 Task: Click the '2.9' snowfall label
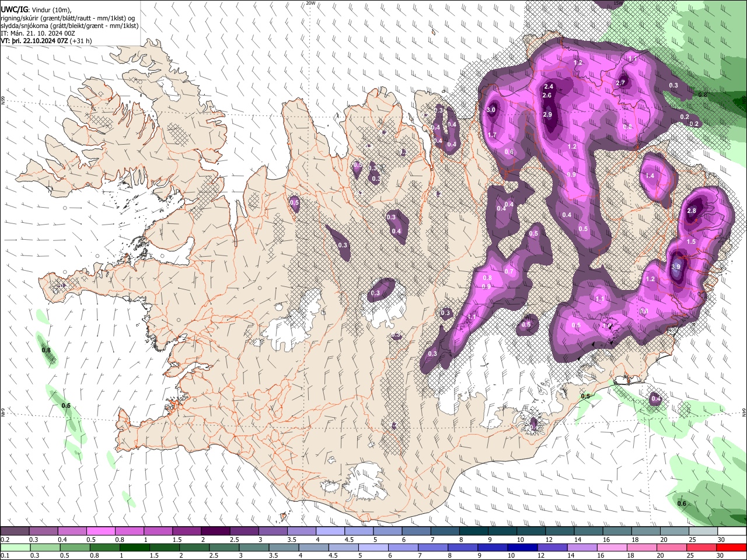coord(547,115)
